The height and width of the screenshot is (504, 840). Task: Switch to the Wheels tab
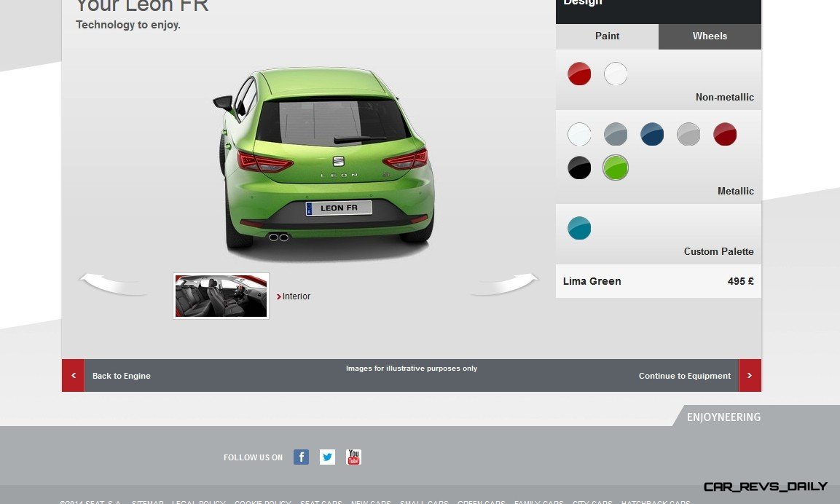click(x=710, y=36)
